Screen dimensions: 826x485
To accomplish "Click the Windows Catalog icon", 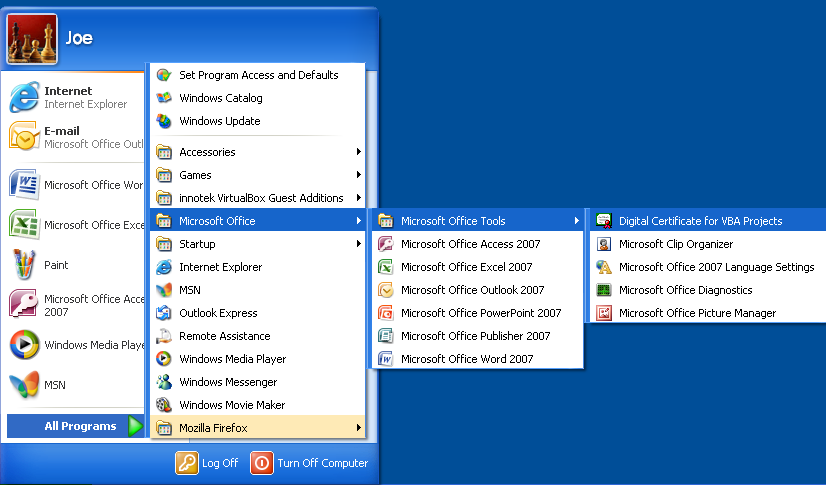I will pos(164,98).
